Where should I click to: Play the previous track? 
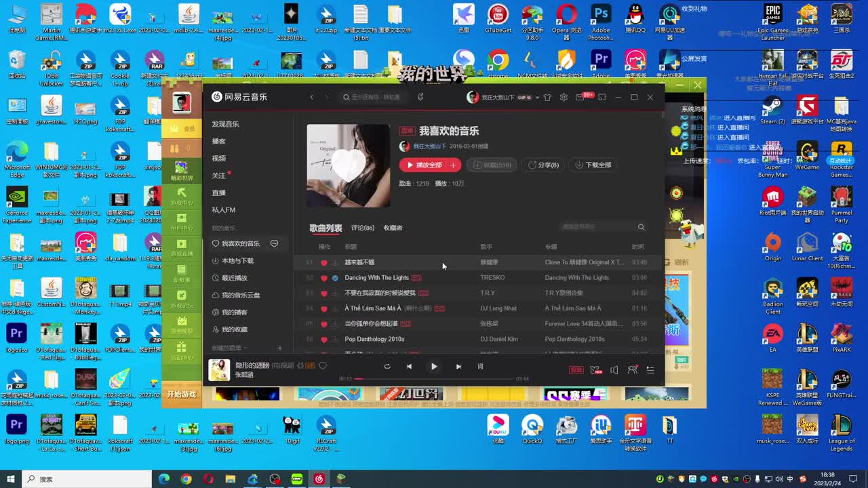409,367
